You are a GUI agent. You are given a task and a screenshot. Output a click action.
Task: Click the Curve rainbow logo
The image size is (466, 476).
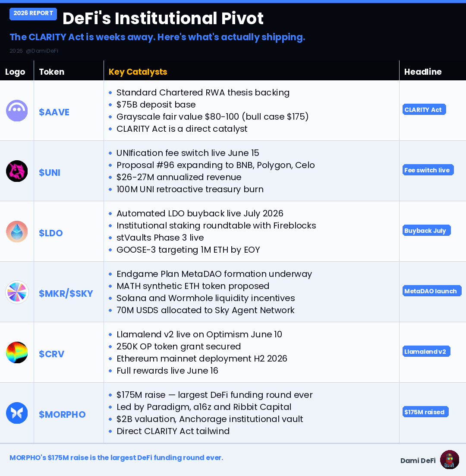[17, 352]
